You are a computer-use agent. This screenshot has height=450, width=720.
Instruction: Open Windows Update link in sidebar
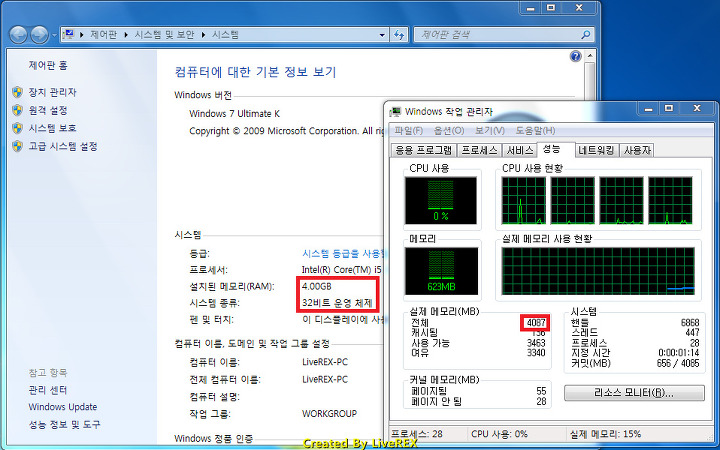tap(62, 407)
